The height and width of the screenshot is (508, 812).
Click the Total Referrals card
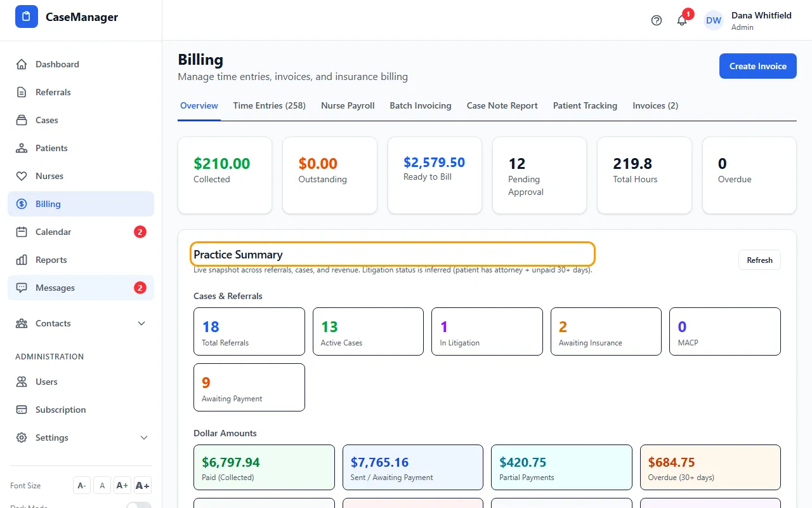pyautogui.click(x=249, y=331)
